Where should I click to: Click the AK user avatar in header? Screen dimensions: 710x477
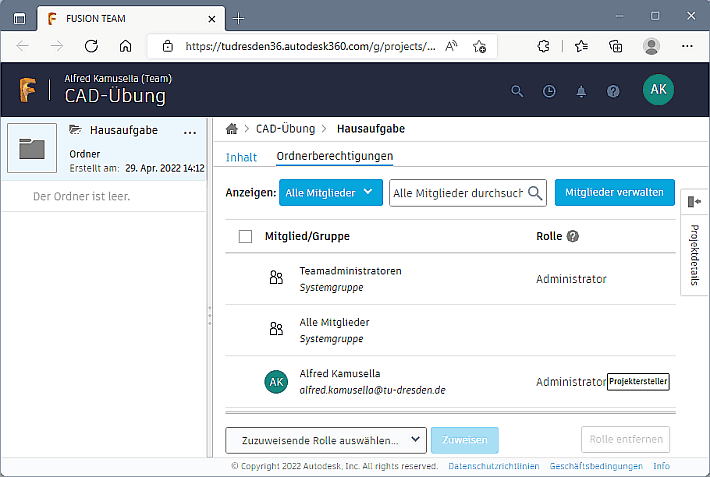click(658, 89)
